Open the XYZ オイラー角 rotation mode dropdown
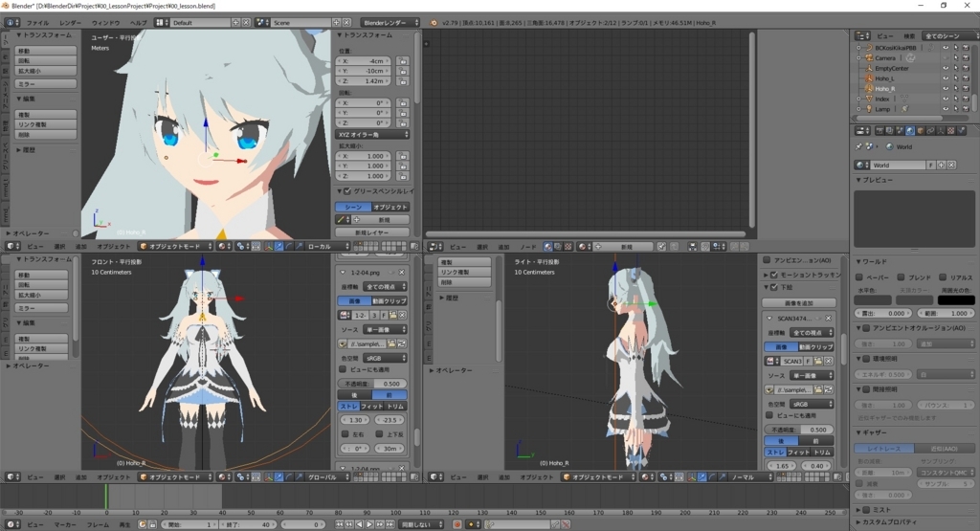The width and height of the screenshot is (980, 531). (x=372, y=134)
